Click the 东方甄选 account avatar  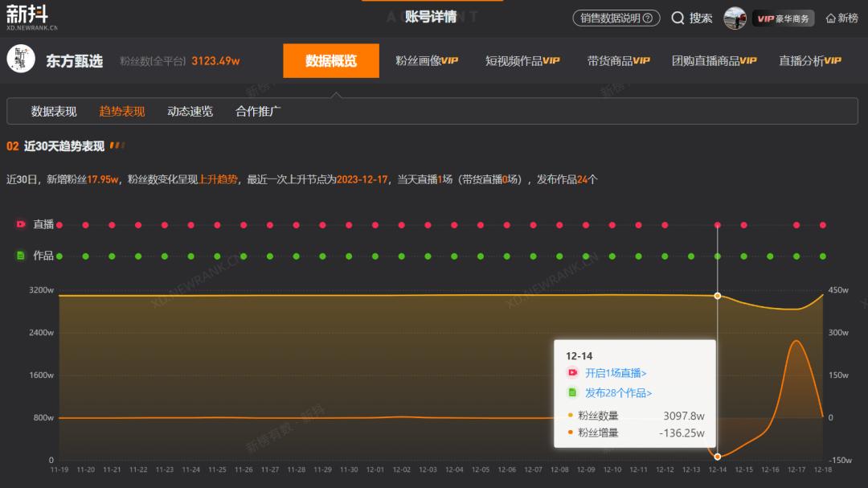coord(21,59)
